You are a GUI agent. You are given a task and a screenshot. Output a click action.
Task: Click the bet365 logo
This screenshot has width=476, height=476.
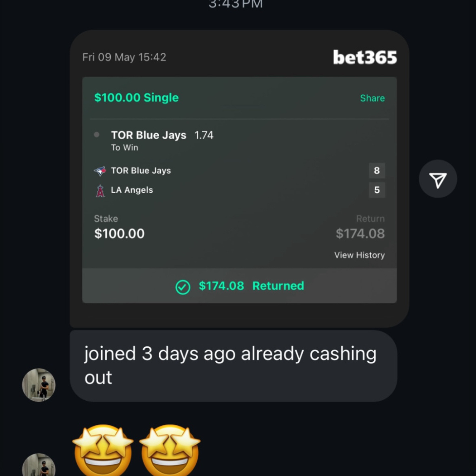click(365, 57)
